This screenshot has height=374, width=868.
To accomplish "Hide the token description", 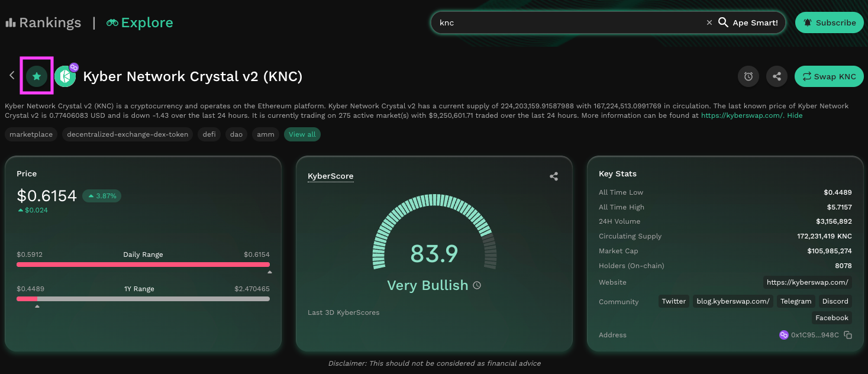I will tap(795, 115).
